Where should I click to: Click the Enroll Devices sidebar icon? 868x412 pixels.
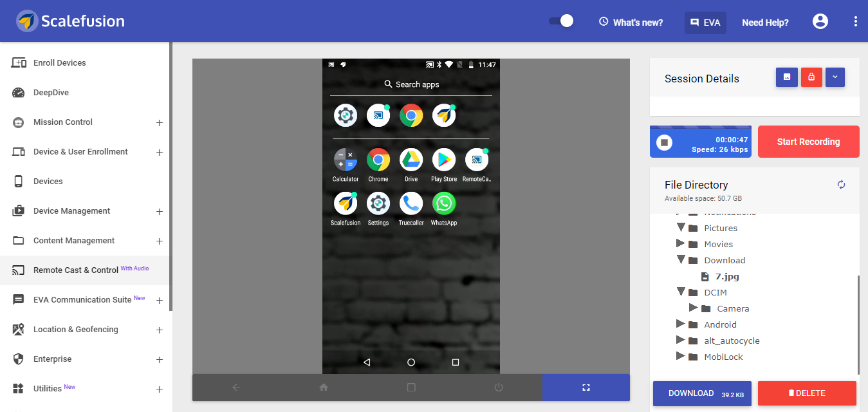(x=19, y=63)
